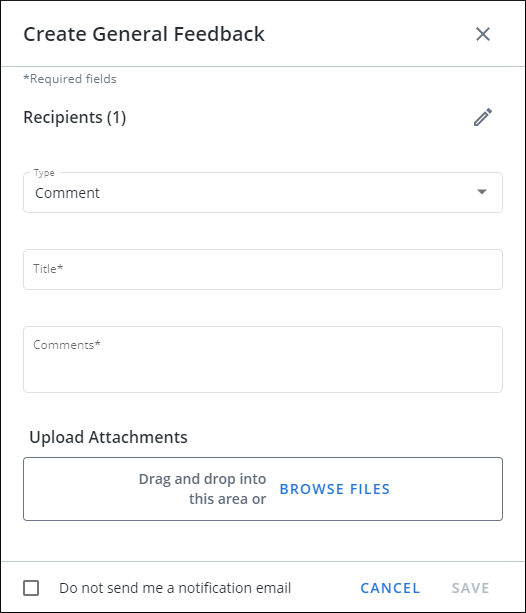
Task: Close the Create General Feedback dialog
Action: [x=483, y=34]
